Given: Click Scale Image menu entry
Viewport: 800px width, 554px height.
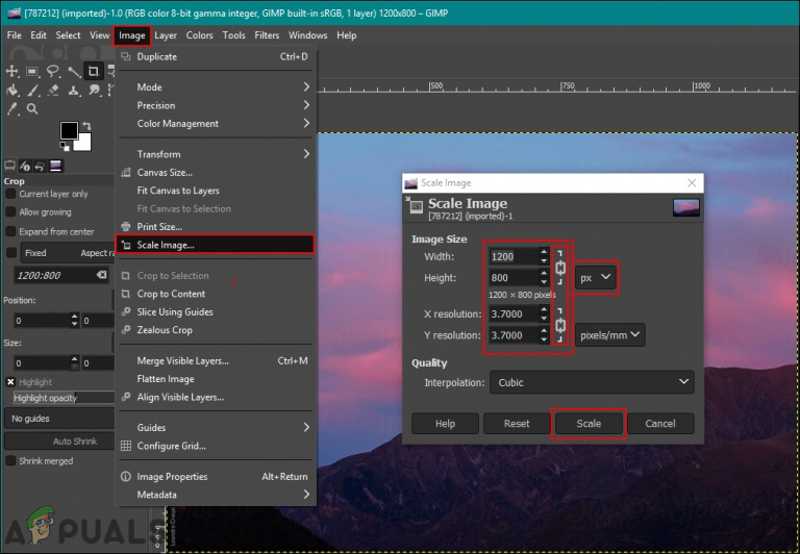Looking at the screenshot, I should [165, 245].
